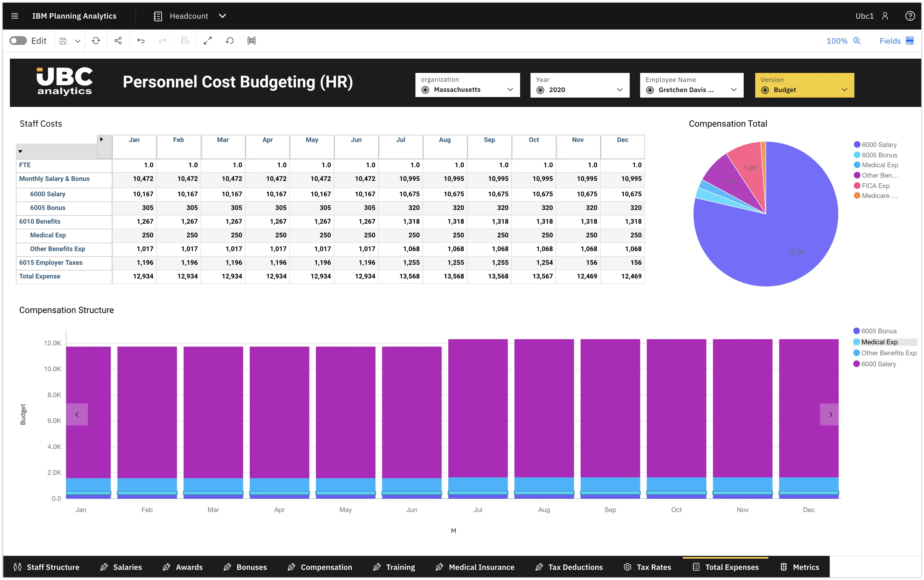Click the fullscreen expand icon
Screen dimensions: 924x580
[207, 41]
